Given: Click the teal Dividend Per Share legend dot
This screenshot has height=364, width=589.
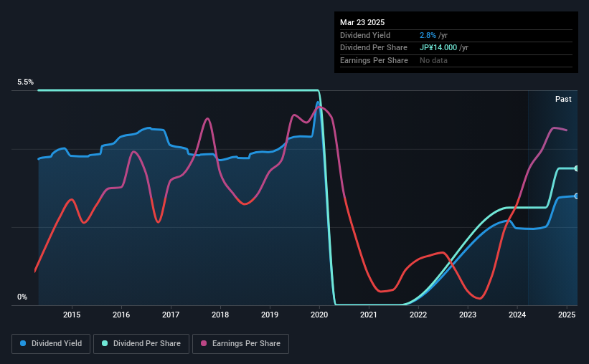Looking at the screenshot, I should click(x=105, y=343).
